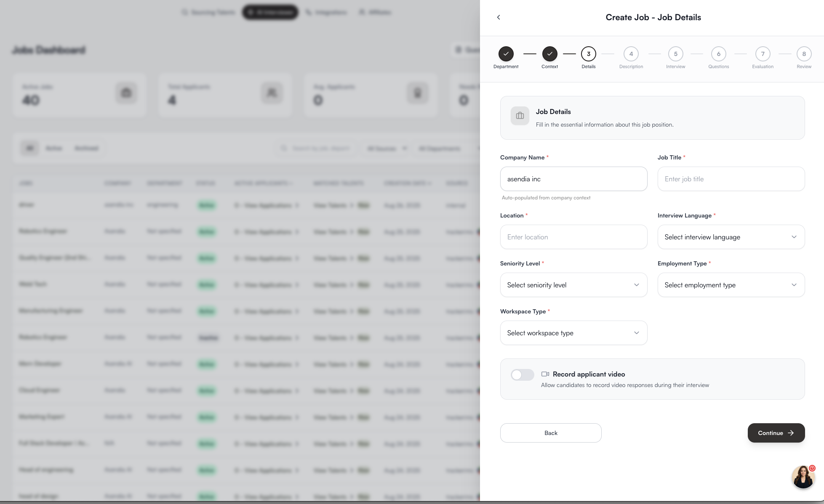Screen dimensions: 824x504
Task: Click the Context step checkmark circle
Action: coord(549,54)
